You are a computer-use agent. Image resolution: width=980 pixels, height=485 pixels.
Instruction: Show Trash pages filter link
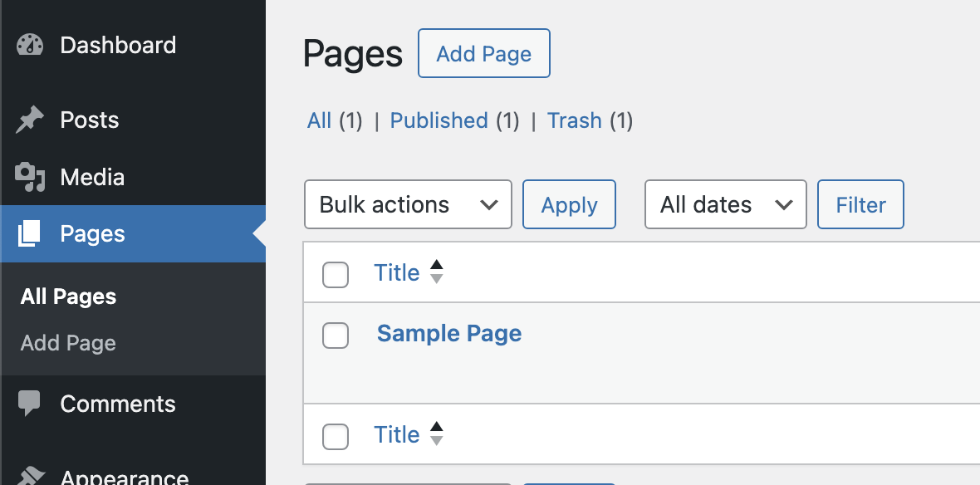[x=575, y=120]
